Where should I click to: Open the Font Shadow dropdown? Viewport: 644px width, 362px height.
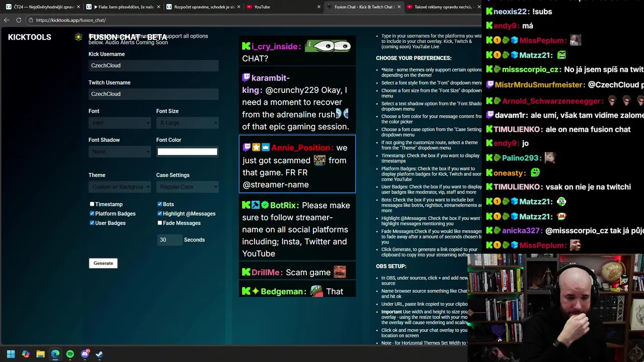click(120, 151)
